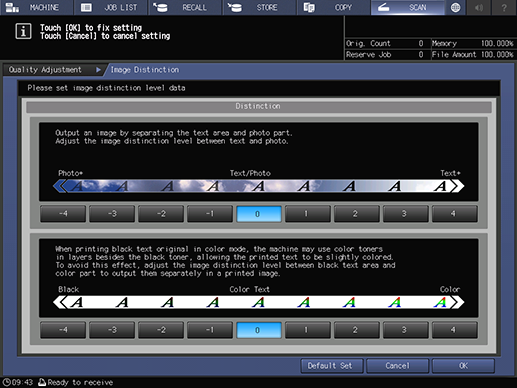
Task: Select 0 for black/color distinction
Action: point(259,330)
